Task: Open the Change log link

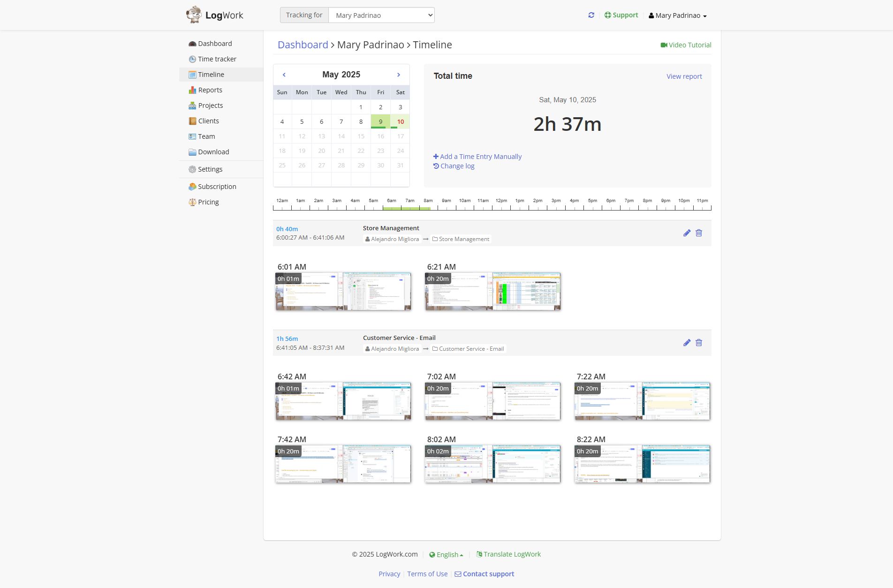Action: [454, 166]
